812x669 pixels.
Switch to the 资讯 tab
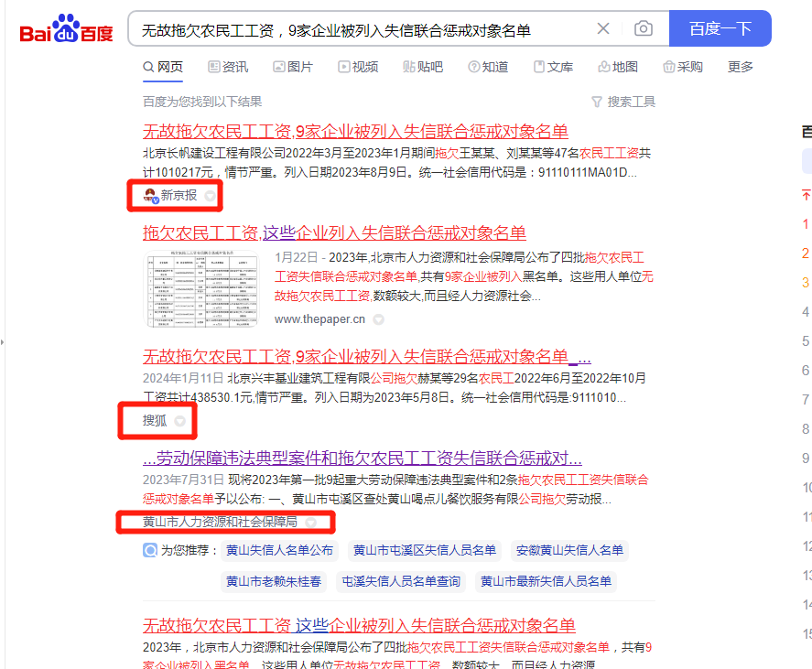click(228, 67)
